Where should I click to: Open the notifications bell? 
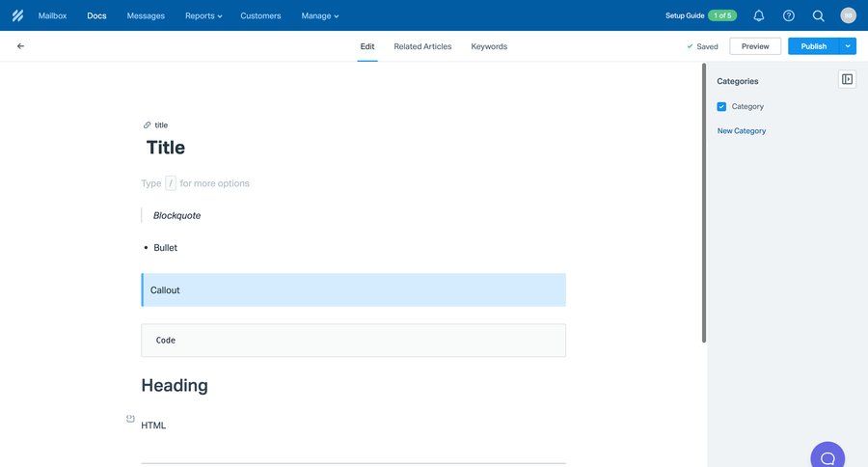click(759, 15)
